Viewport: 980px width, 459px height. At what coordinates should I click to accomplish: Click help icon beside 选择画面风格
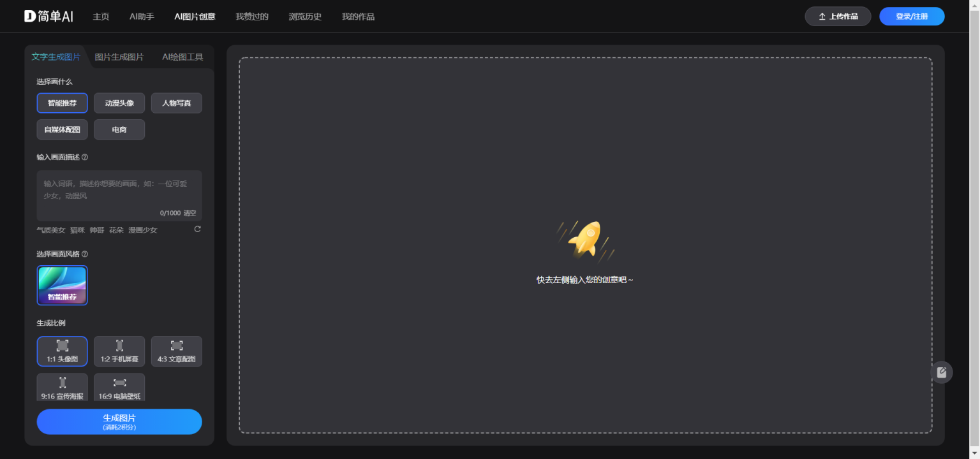[85, 254]
